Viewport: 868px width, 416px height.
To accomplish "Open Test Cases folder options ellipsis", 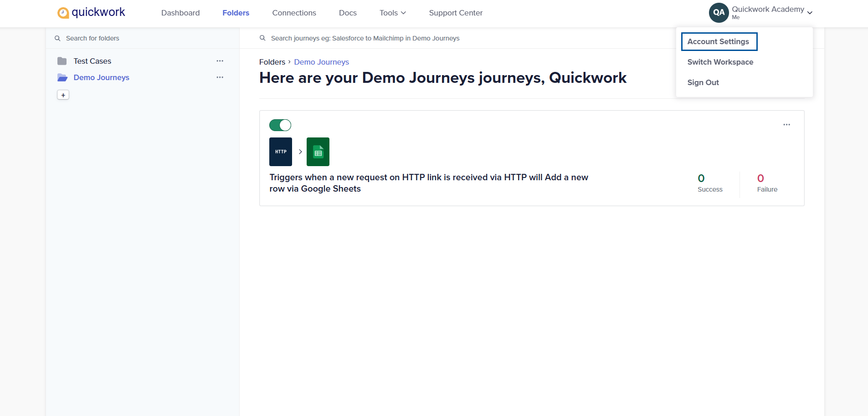I will [220, 61].
